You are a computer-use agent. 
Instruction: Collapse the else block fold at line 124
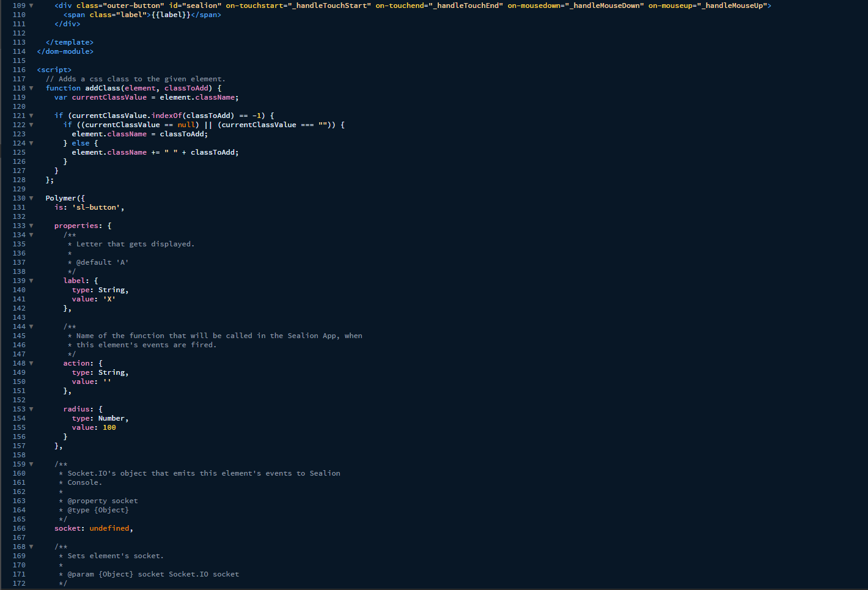tap(31, 143)
